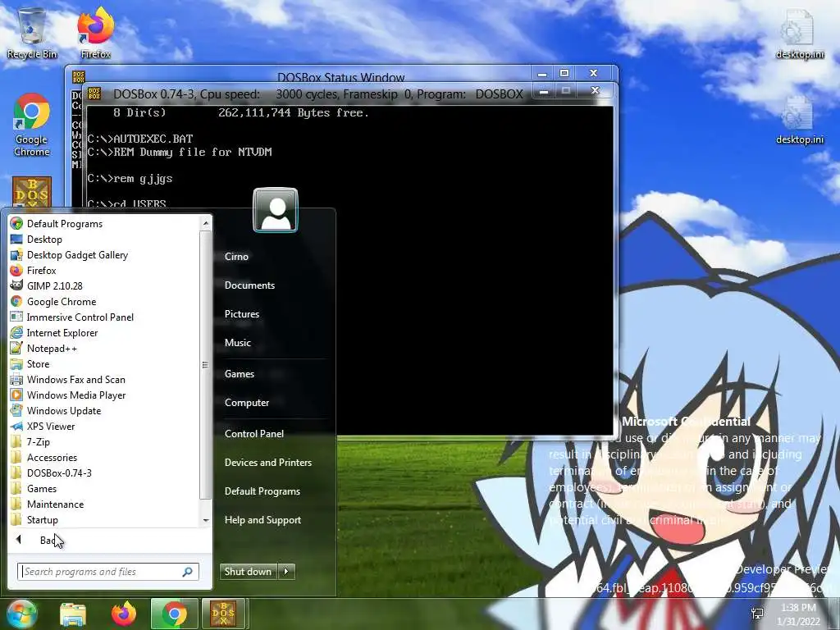
Task: Open Games in the Start menu right pane
Action: [x=239, y=374]
